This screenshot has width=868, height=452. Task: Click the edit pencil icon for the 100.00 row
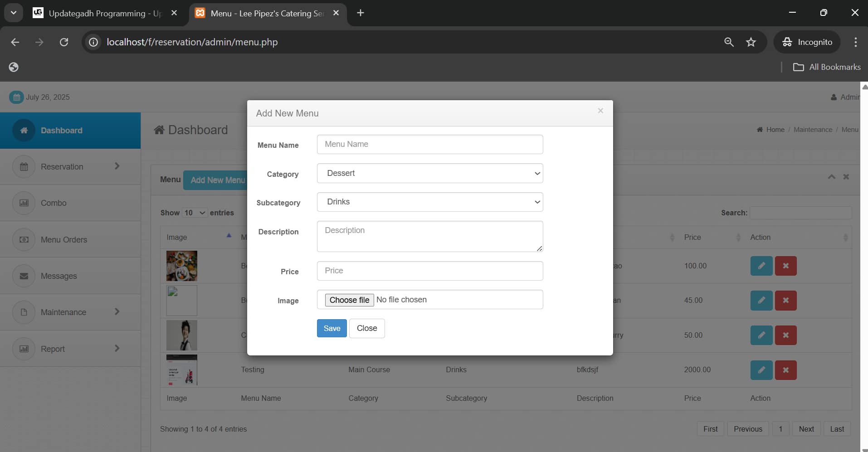(x=761, y=266)
